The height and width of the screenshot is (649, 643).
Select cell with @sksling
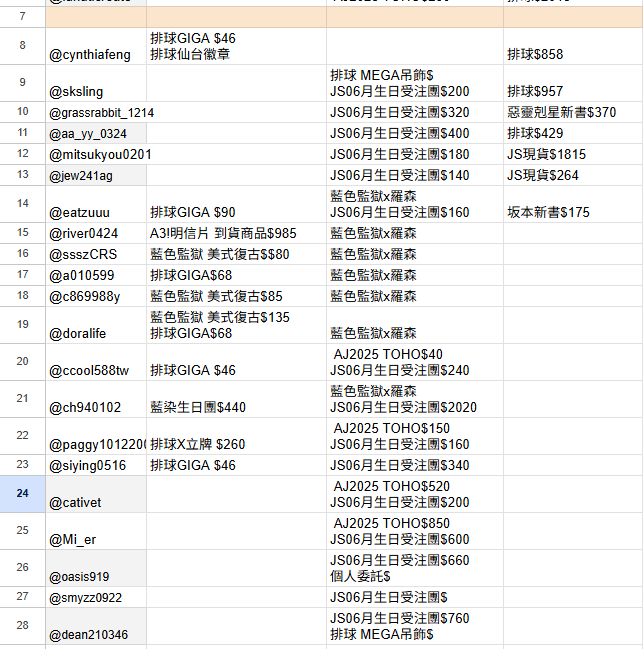(96, 83)
